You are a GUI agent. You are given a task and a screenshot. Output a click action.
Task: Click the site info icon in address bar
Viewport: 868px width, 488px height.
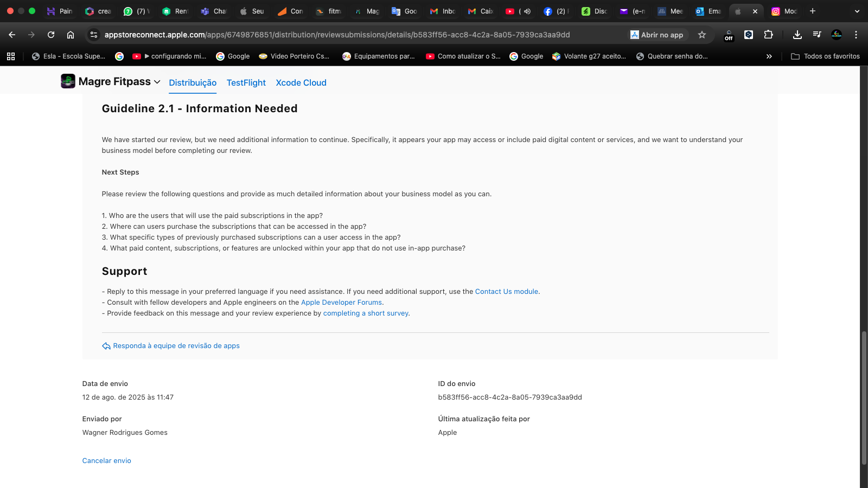[x=94, y=35]
